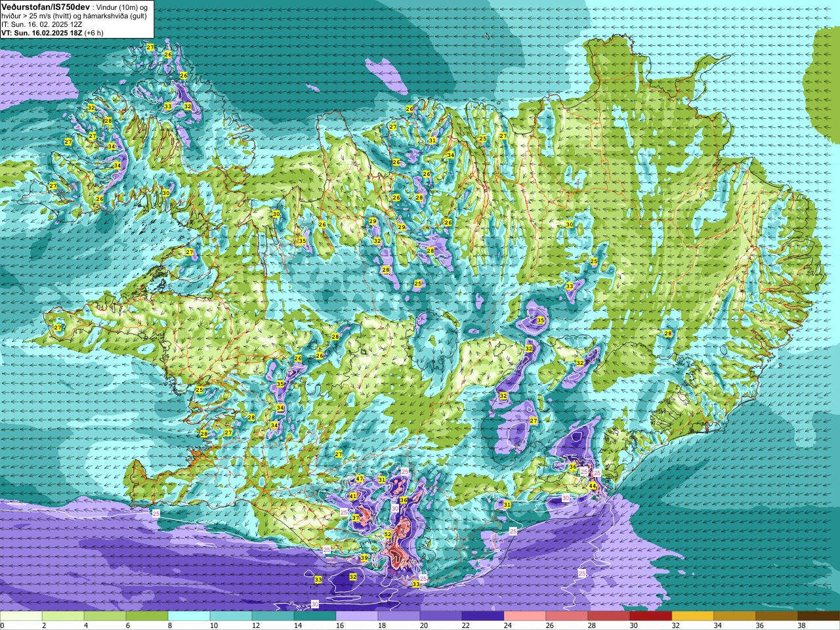Select the yellow gust label 39 near the south coast
840x630 pixels.
364,558
